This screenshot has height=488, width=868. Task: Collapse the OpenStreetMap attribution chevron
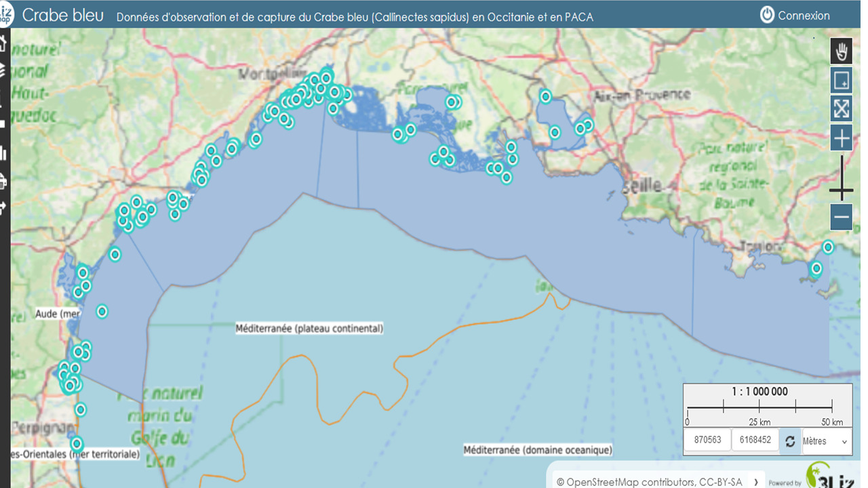tap(756, 482)
